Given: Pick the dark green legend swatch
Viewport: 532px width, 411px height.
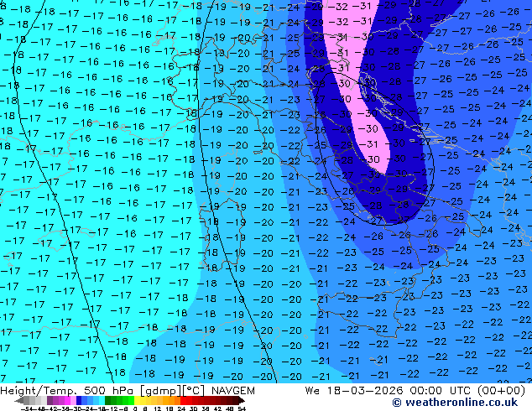Looking at the screenshot, I should pyautogui.click(x=107, y=400).
